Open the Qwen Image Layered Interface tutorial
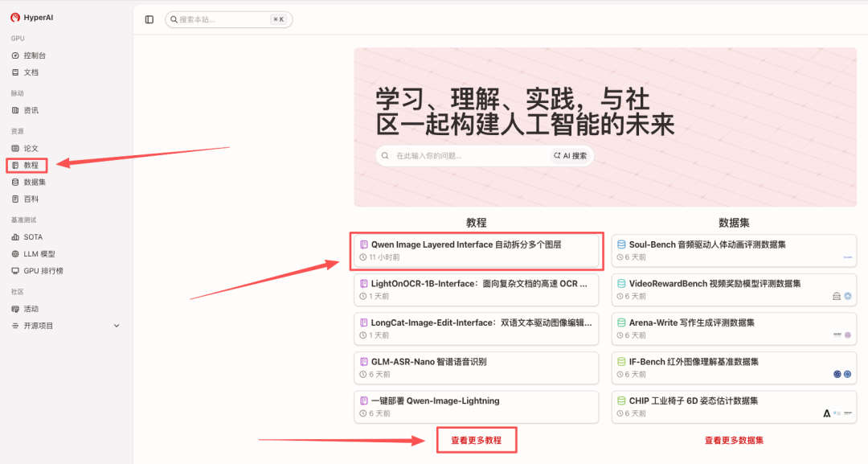The image size is (868, 464). point(476,250)
